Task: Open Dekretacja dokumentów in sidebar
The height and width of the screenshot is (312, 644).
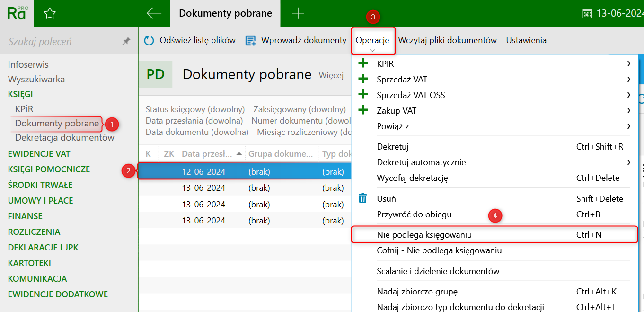Action: tap(65, 138)
